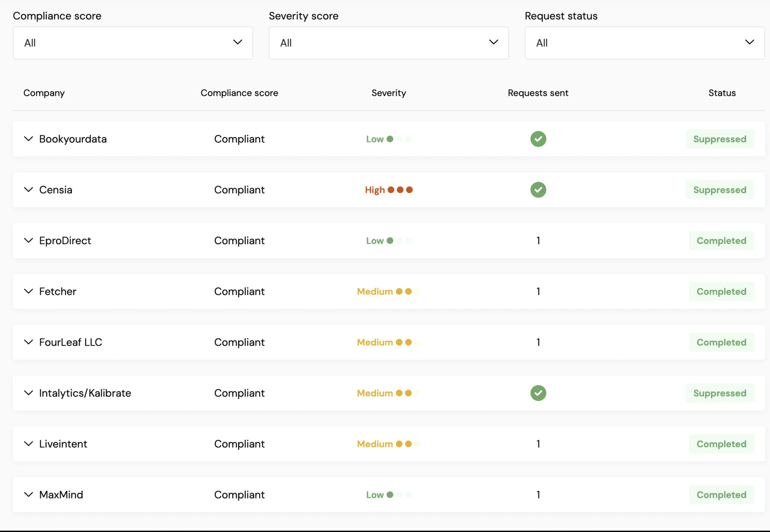Viewport: 770px width, 532px height.
Task: Expand the EproDirect row chevron
Action: pyautogui.click(x=28, y=241)
